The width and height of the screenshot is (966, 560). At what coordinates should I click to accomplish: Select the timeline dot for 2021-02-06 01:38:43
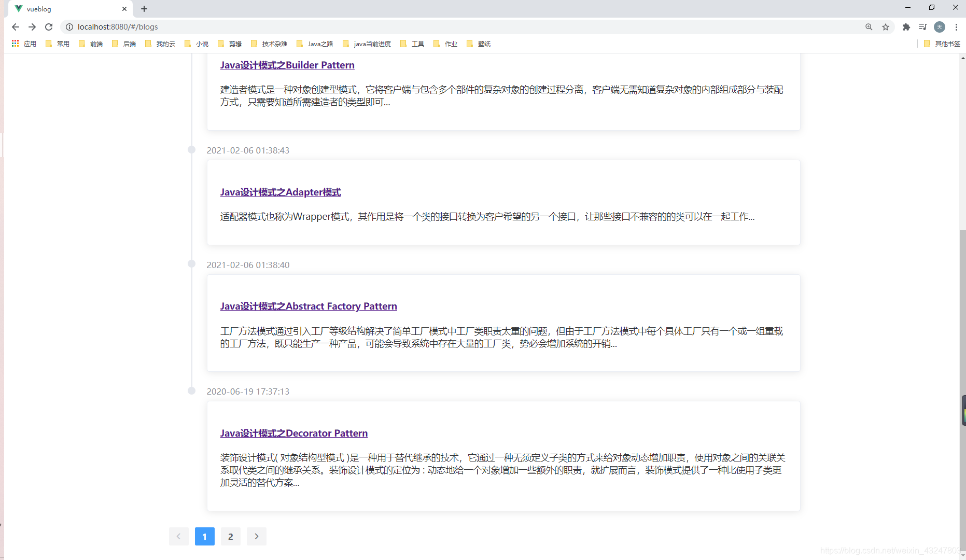coord(191,150)
